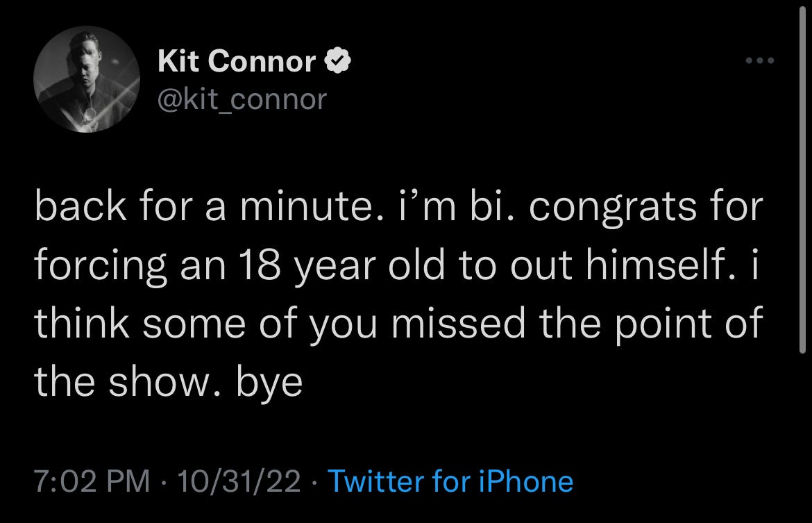Click the white checkmark inside the verified badge

click(x=338, y=60)
